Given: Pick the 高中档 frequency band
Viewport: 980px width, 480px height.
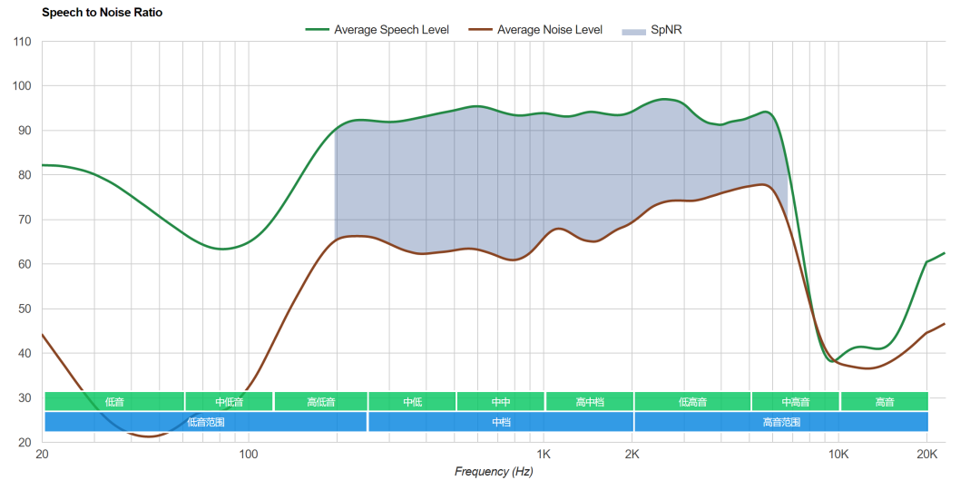Looking at the screenshot, I should coord(589,401).
